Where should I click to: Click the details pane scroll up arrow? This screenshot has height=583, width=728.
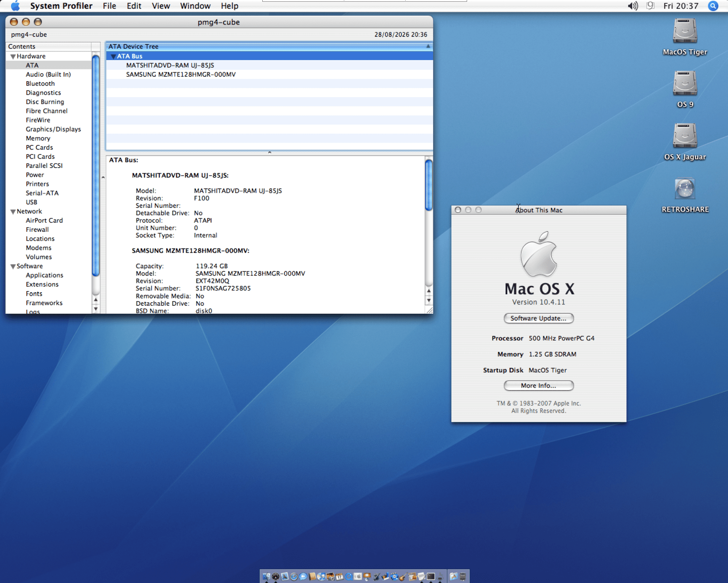point(429,291)
